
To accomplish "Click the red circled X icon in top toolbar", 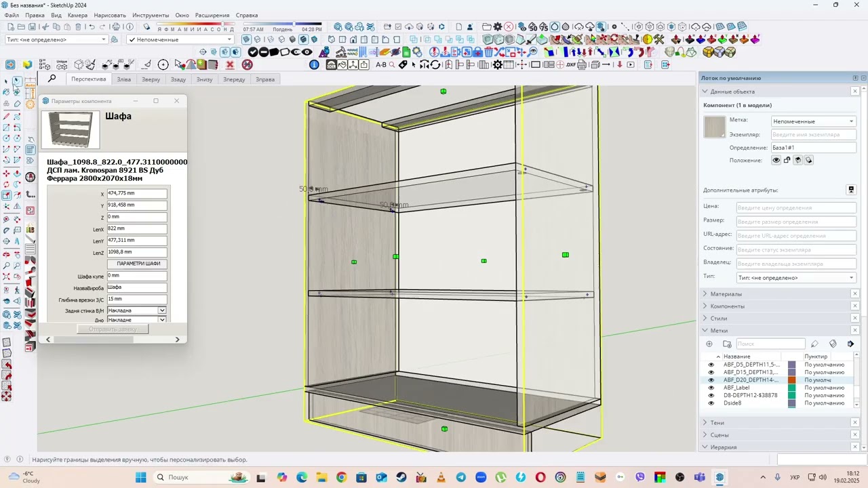I will 509,26.
